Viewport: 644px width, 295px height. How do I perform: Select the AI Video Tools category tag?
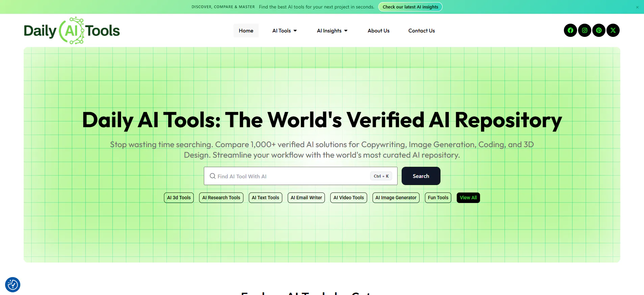(349, 198)
